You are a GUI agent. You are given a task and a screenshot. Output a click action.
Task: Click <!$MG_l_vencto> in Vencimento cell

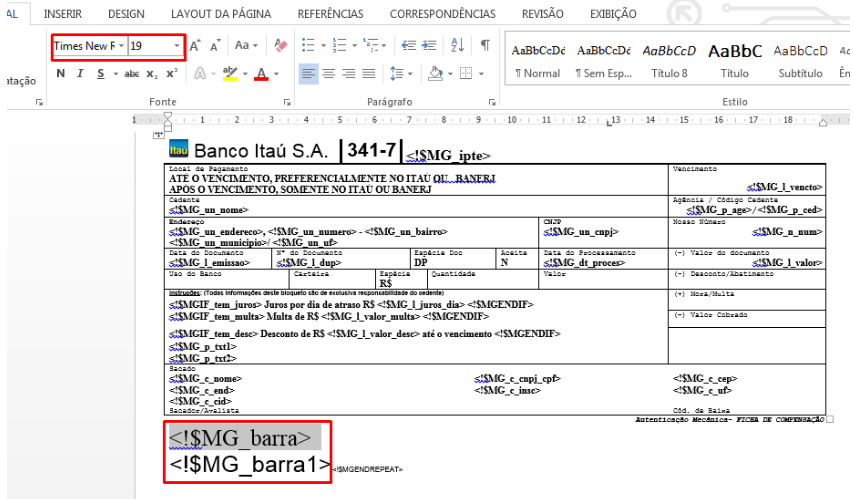coord(784,187)
